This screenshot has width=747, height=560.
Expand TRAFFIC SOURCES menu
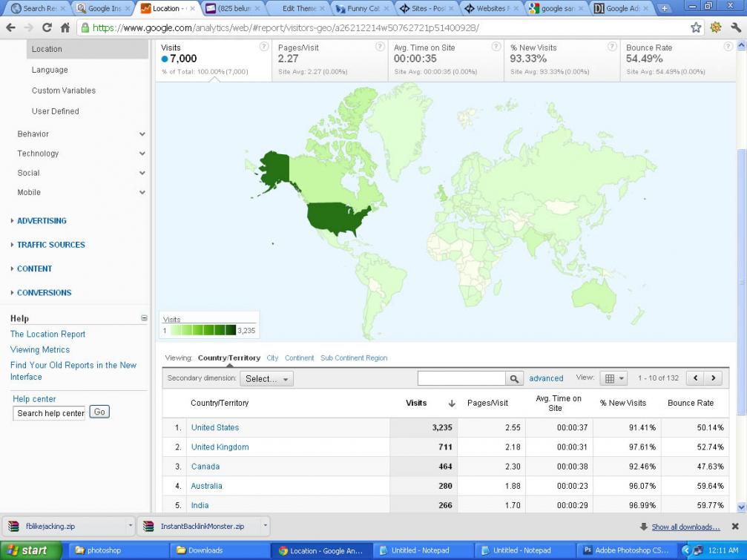[x=51, y=245]
